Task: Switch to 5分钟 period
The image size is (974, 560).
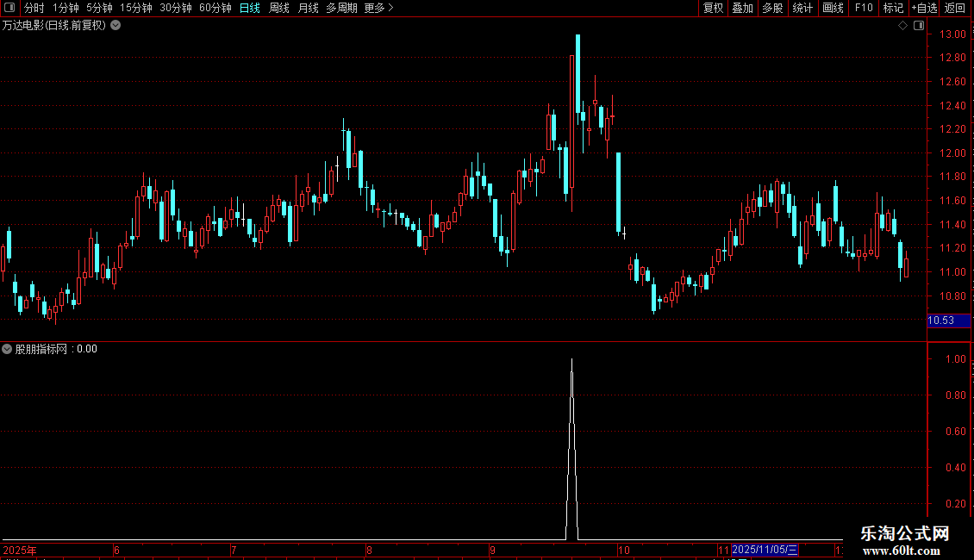Action: tap(99, 8)
